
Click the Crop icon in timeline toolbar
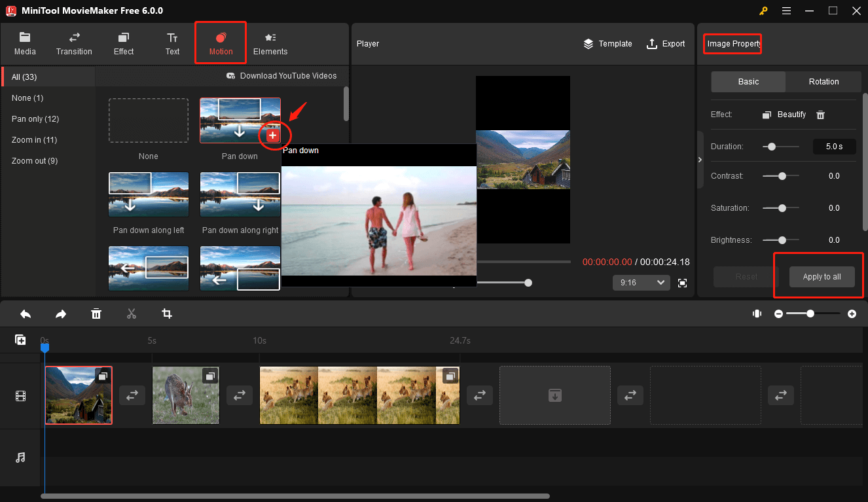167,314
